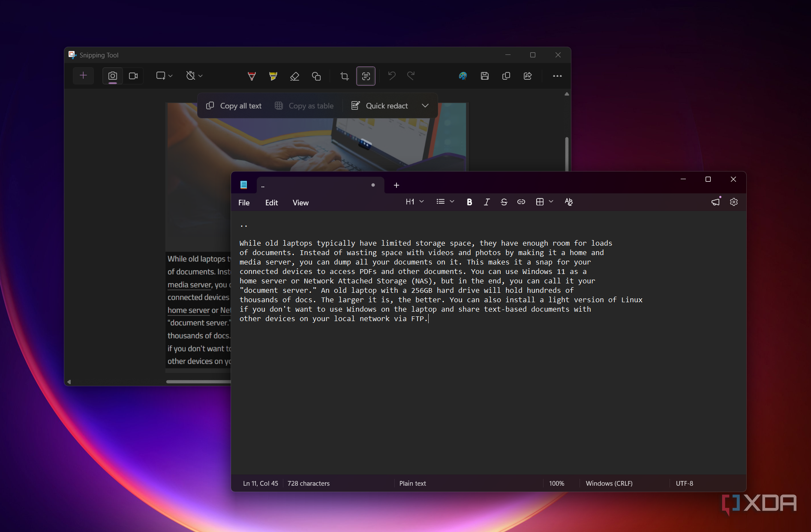Click the New snip plus button
This screenshot has width=811, height=532.
pyautogui.click(x=83, y=76)
